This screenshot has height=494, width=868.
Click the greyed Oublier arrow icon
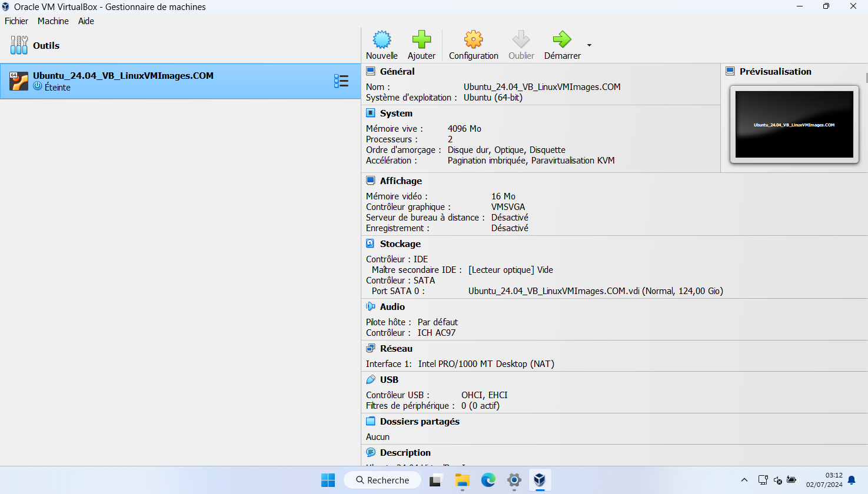pos(521,39)
